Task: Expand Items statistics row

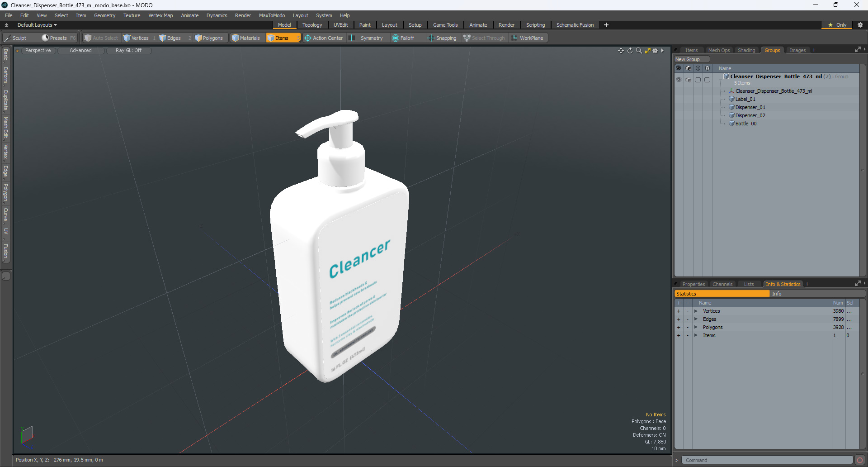Action: [x=696, y=335]
